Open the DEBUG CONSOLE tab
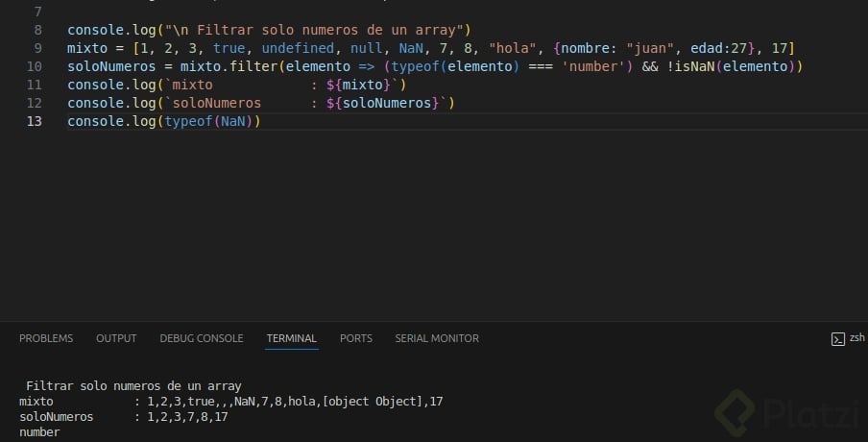The width and height of the screenshot is (868, 442). pos(202,338)
